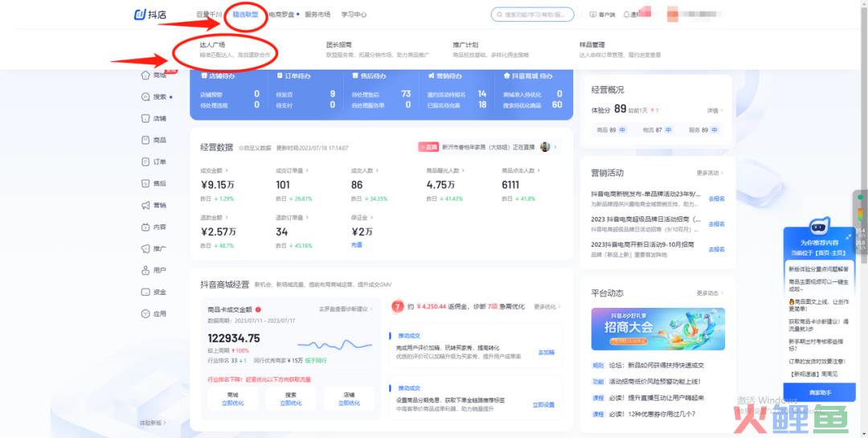868x438 pixels.
Task: Click the 待发货 count 9
Action: coord(333,94)
